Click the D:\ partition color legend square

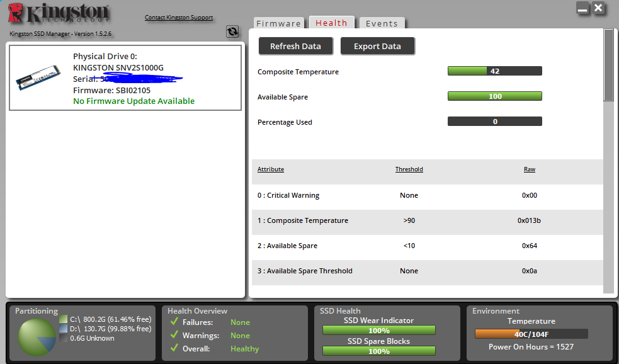tap(63, 329)
